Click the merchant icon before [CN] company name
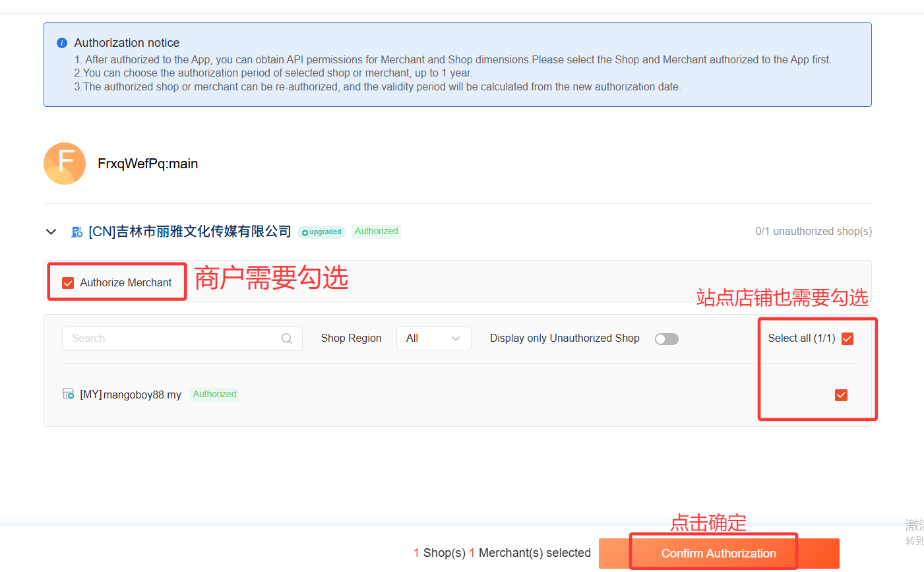 (x=77, y=232)
